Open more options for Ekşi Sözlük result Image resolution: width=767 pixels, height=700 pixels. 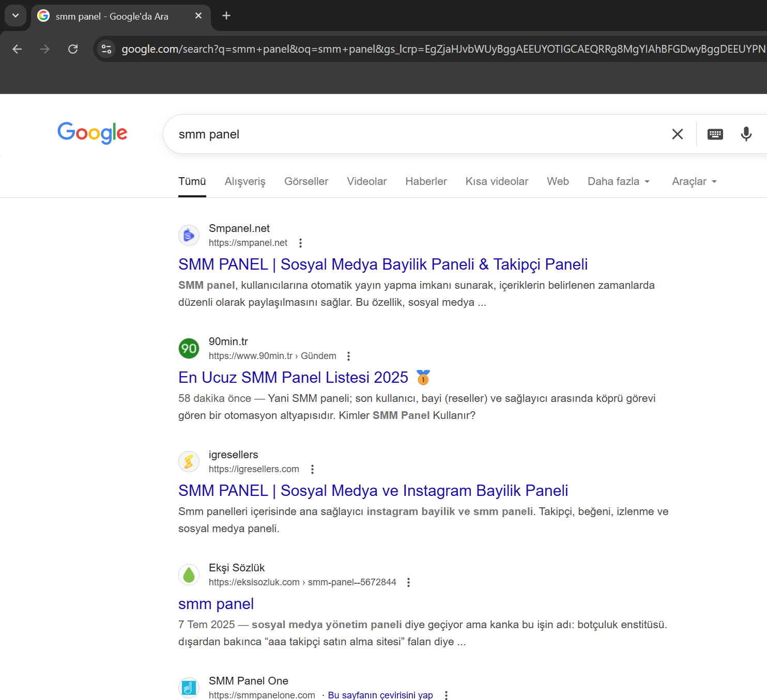pos(409,582)
